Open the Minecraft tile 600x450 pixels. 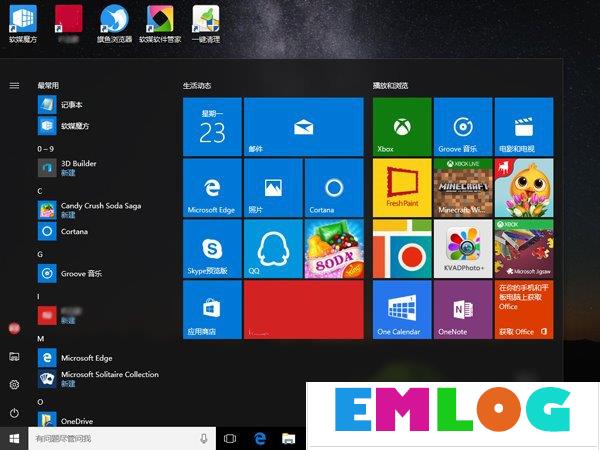[x=463, y=188]
